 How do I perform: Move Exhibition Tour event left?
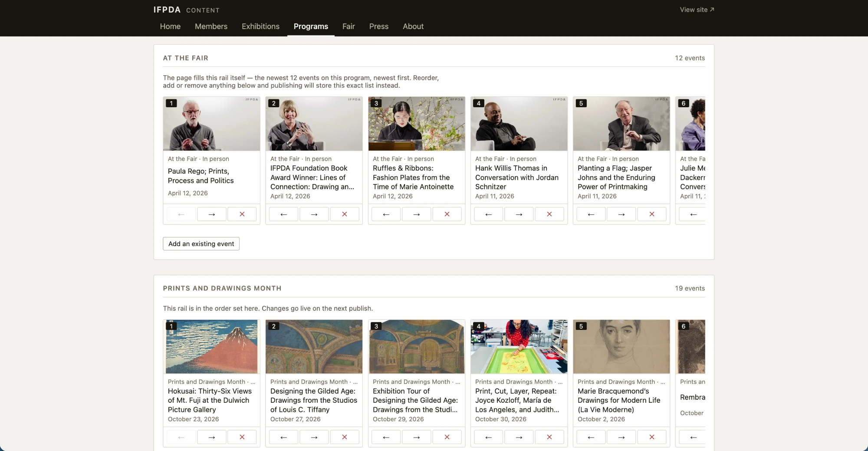click(386, 437)
